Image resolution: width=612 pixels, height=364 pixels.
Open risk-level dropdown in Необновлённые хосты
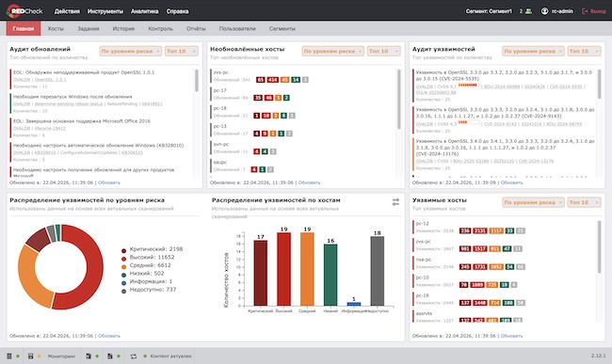coord(333,51)
